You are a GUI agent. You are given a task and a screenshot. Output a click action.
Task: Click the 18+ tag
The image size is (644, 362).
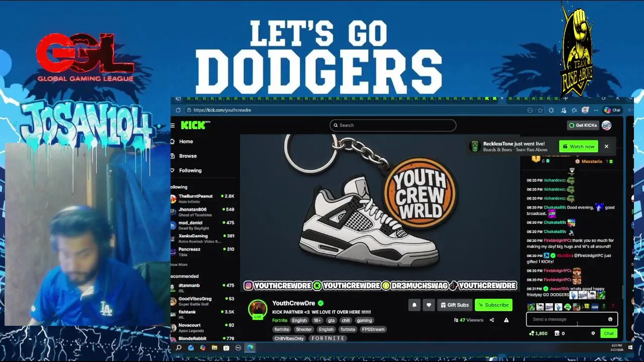pos(317,320)
